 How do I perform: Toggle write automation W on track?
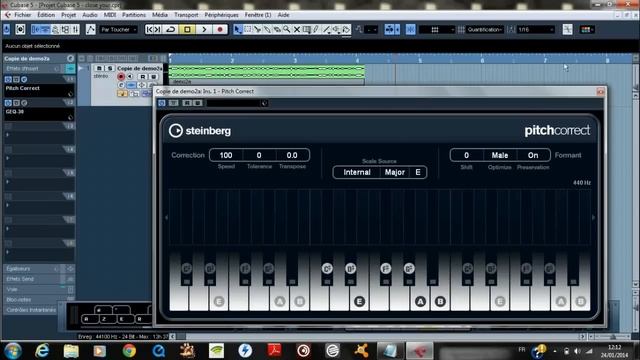(153, 76)
